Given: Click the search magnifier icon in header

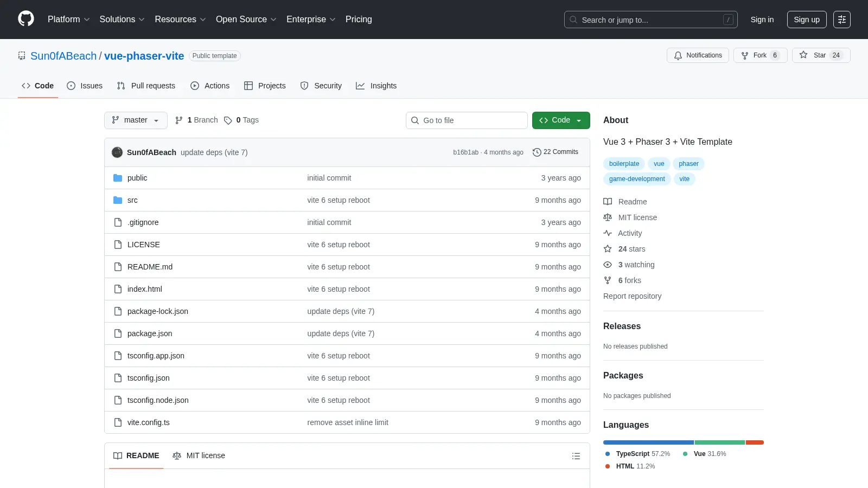Looking at the screenshot, I should coord(573,20).
